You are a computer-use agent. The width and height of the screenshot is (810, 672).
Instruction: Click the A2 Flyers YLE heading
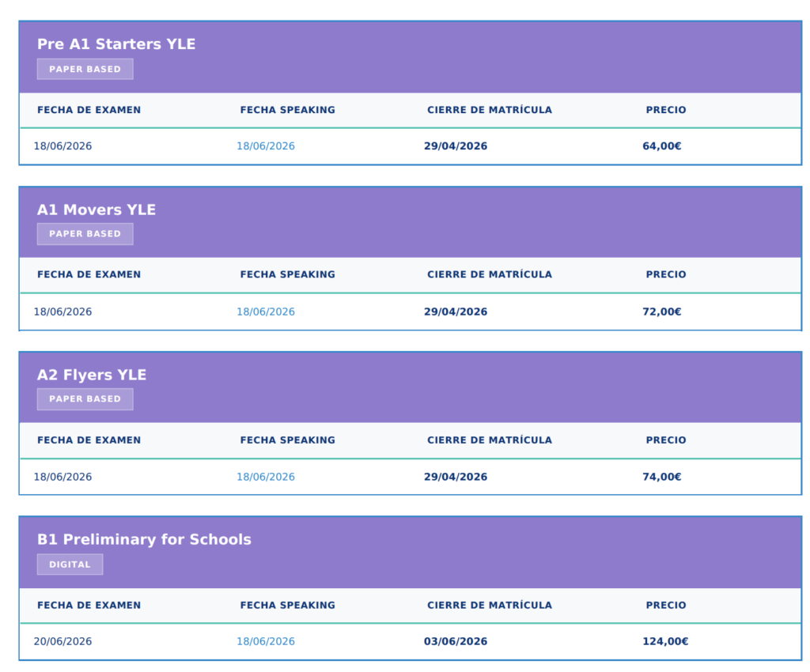pyautogui.click(x=92, y=375)
